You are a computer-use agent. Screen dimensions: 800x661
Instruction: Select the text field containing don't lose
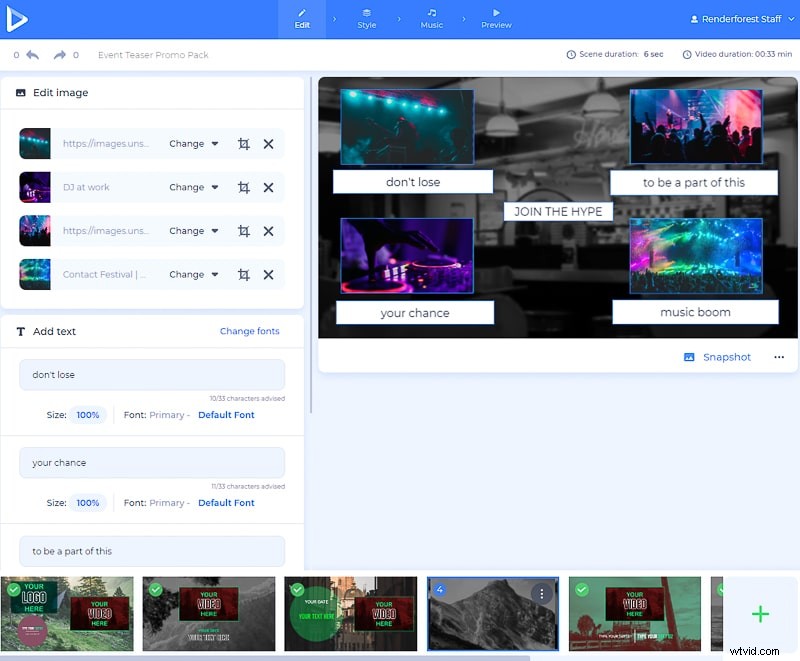click(151, 375)
